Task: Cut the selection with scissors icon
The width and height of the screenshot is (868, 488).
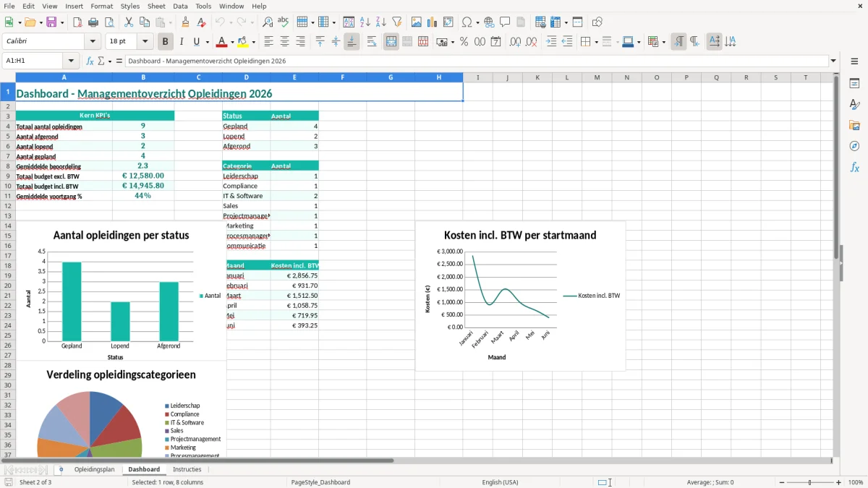Action: (x=129, y=22)
